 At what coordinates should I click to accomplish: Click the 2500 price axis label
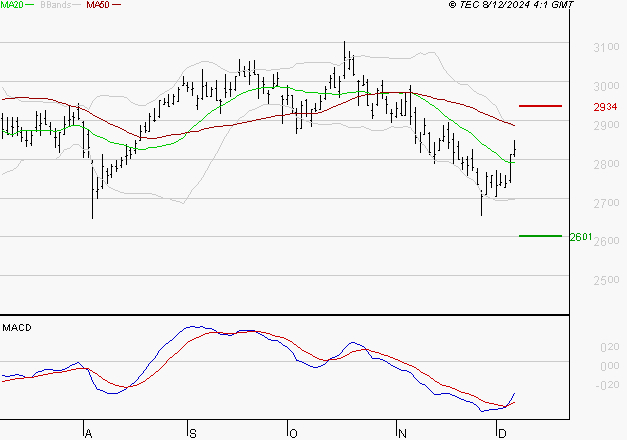point(606,280)
